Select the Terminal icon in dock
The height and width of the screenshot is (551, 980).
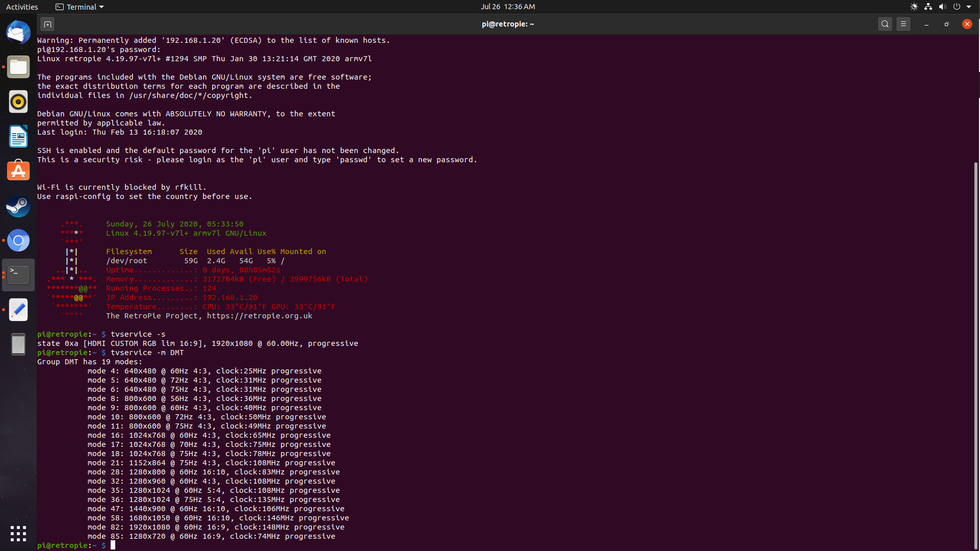[18, 275]
